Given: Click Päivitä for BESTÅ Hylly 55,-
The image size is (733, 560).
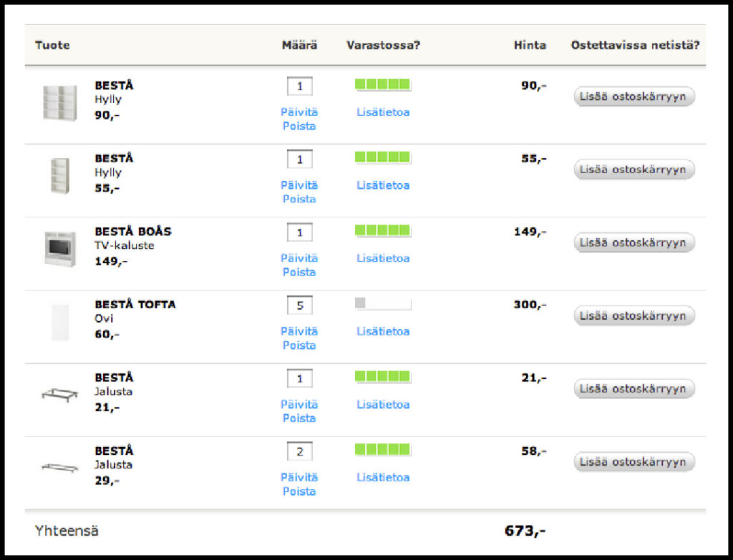Looking at the screenshot, I should coord(299,185).
